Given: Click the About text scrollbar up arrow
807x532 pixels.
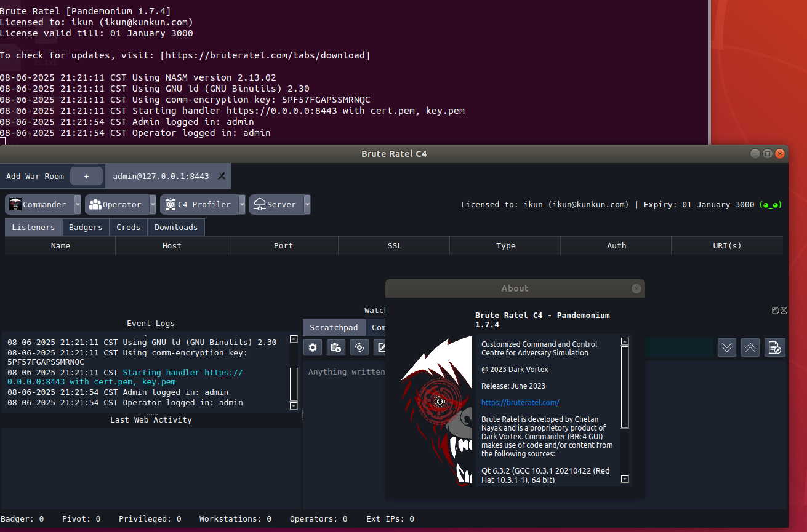Looking at the screenshot, I should click(625, 341).
